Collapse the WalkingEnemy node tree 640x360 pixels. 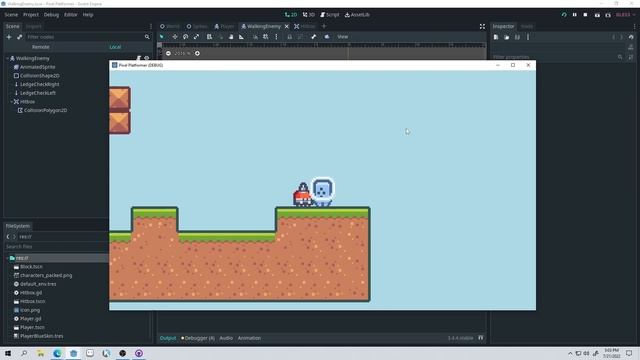7,58
